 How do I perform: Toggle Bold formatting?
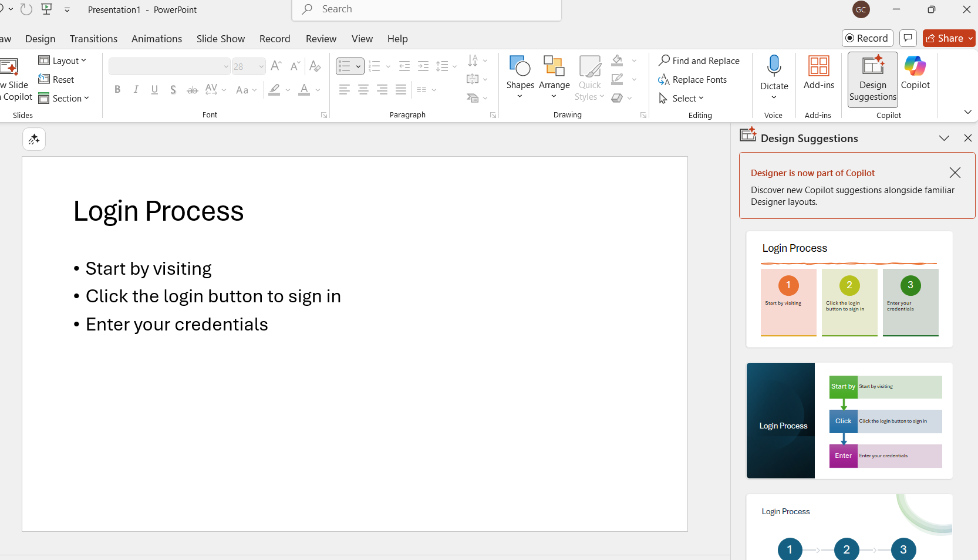117,90
